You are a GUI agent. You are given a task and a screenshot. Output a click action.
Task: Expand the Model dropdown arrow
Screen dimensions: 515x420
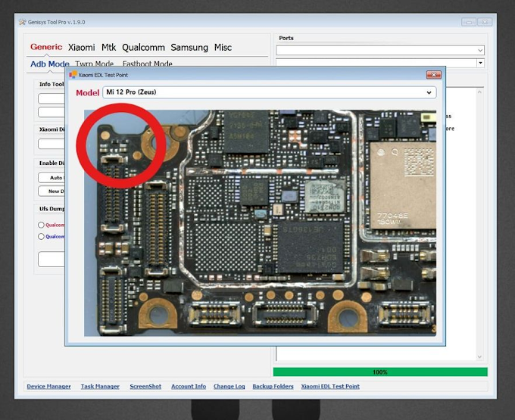pyautogui.click(x=429, y=92)
